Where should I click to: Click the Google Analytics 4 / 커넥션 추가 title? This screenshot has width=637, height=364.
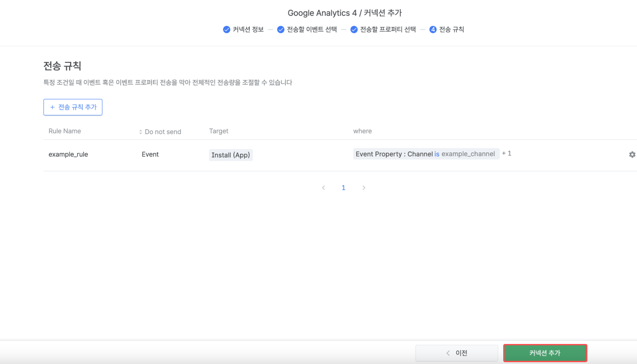click(345, 13)
